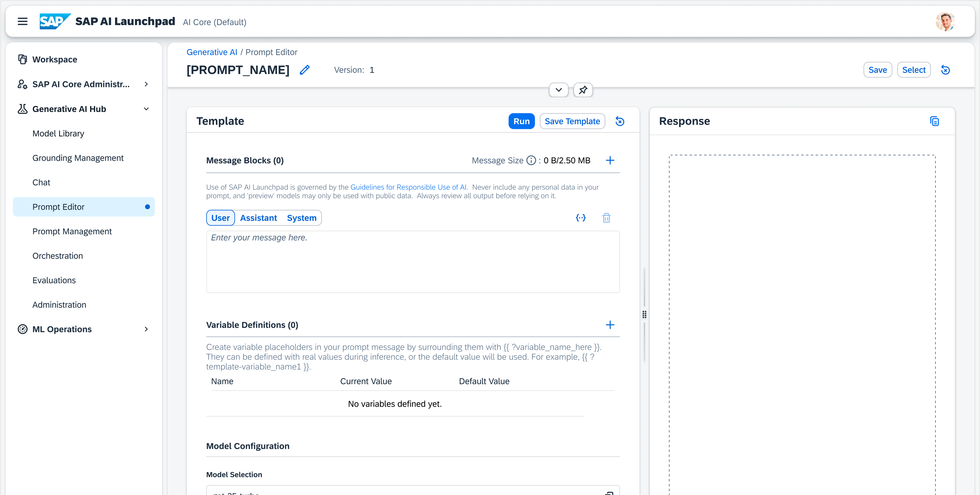Click the Run button

click(521, 121)
